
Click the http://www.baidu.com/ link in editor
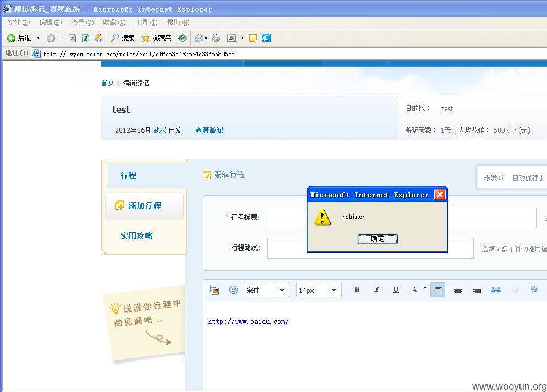point(248,321)
